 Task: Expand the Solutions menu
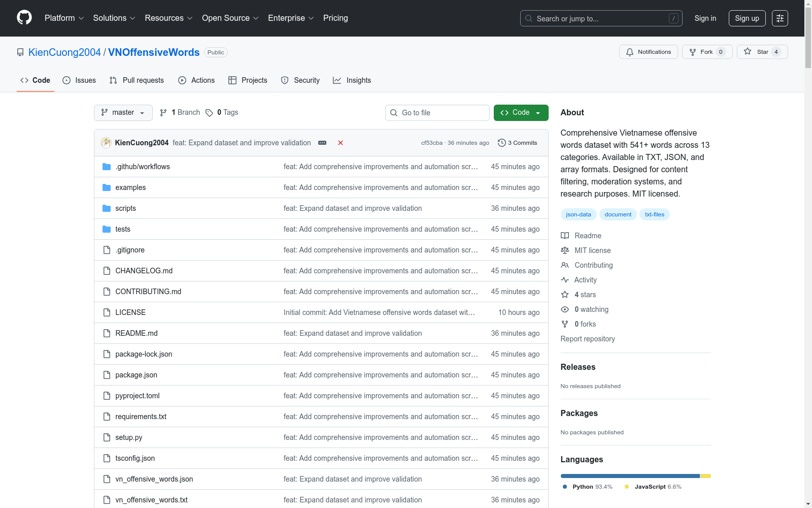tap(114, 18)
